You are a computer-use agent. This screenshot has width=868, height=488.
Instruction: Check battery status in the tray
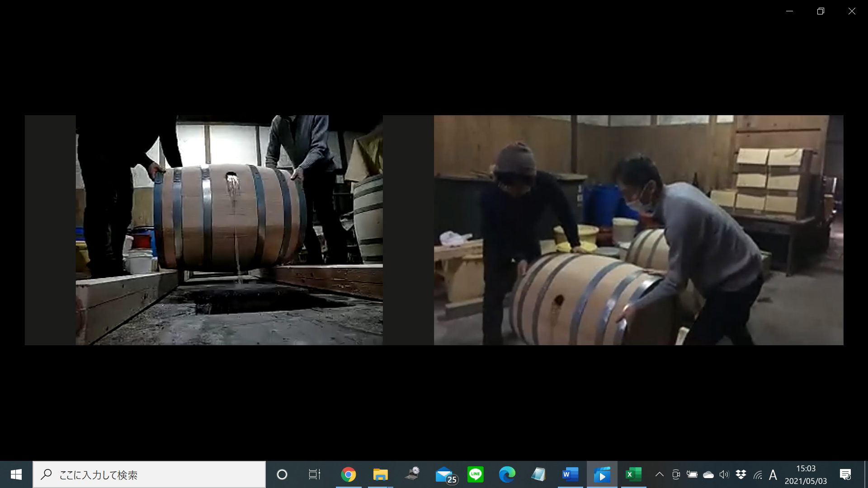click(x=692, y=474)
